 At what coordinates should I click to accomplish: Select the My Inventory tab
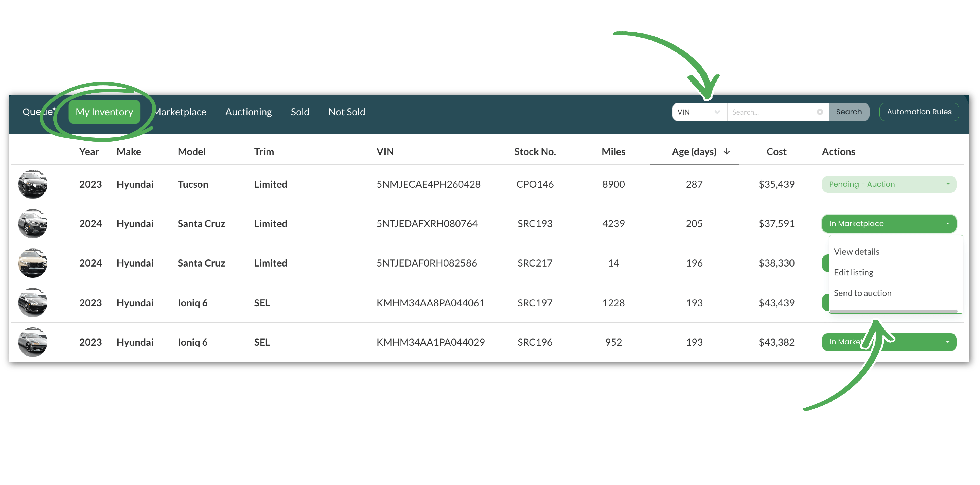104,112
